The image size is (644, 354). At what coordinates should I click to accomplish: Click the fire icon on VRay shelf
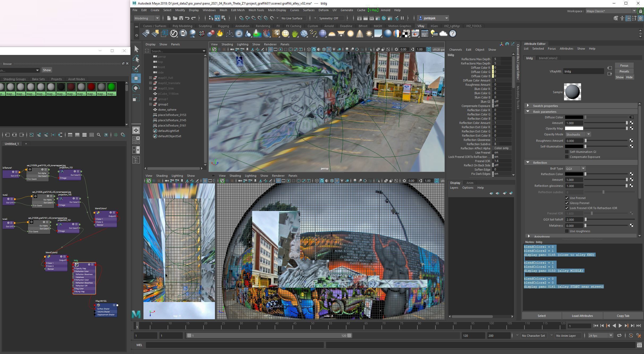click(220, 33)
